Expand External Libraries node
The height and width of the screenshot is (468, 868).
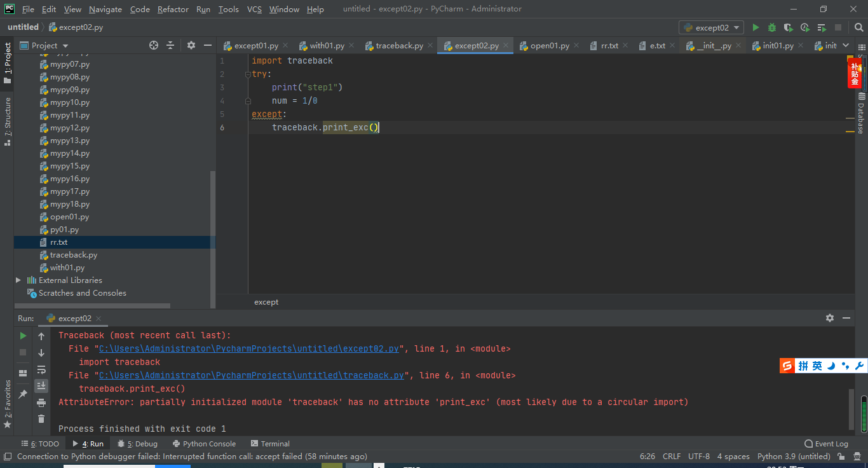pos(18,280)
